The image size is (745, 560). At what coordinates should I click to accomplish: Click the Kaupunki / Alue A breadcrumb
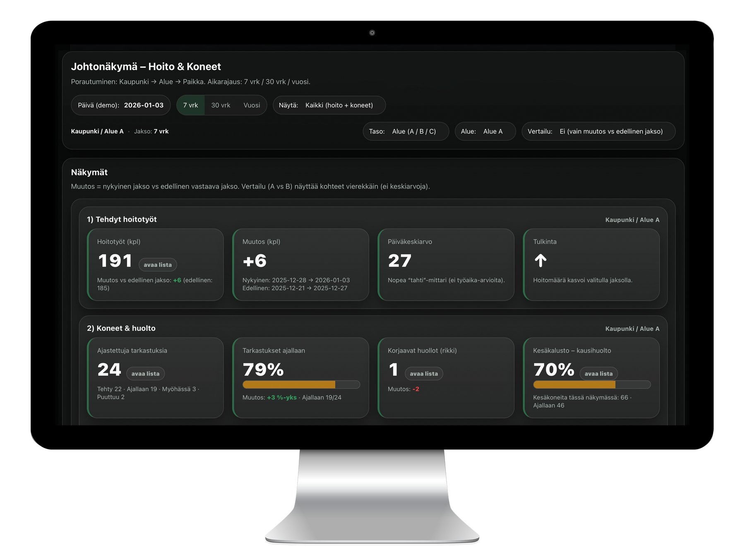tap(97, 131)
